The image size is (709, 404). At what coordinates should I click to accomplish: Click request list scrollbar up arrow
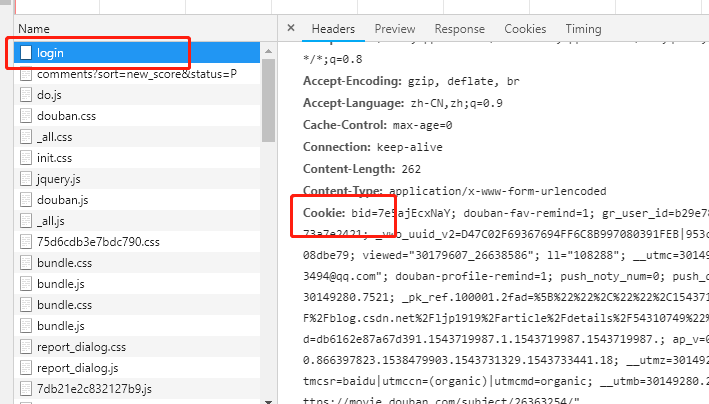269,51
